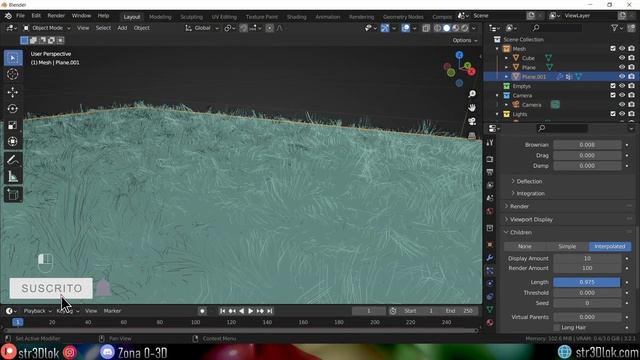The height and width of the screenshot is (360, 640).
Task: Choose the Move tool
Action: (x=13, y=92)
